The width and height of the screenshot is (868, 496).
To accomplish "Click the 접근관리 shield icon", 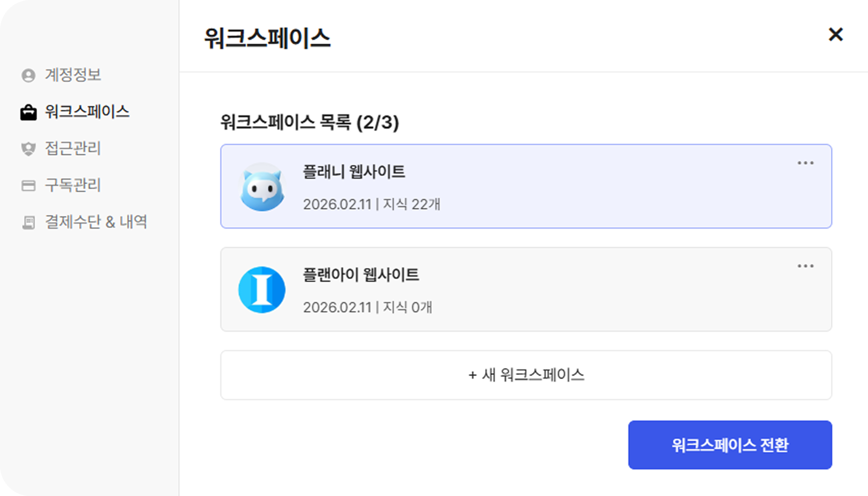I will tap(29, 149).
